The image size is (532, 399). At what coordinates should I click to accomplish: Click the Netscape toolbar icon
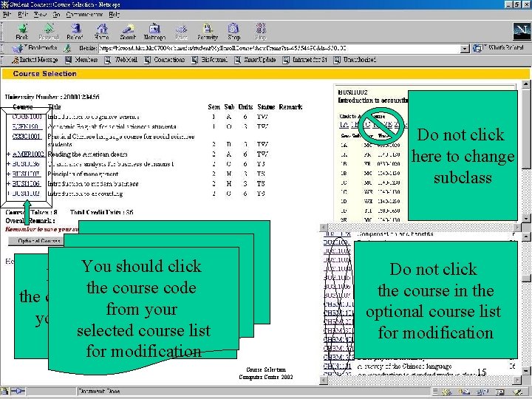click(x=154, y=32)
